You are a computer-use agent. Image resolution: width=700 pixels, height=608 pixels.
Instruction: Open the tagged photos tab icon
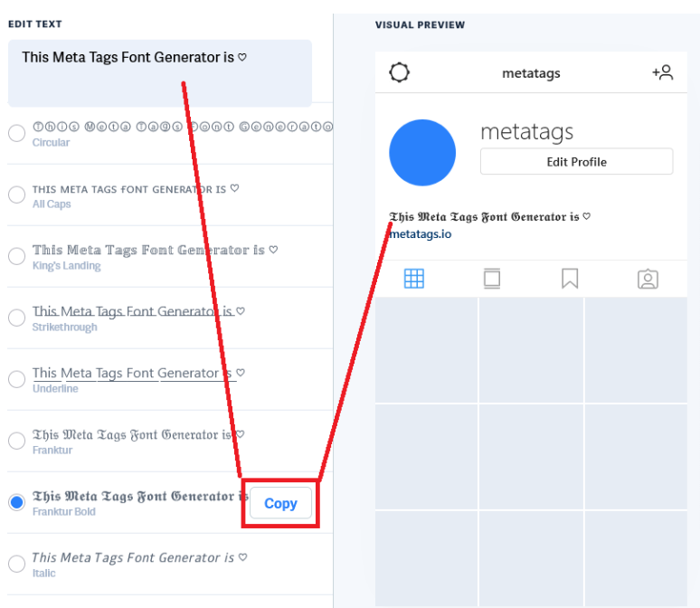(x=648, y=280)
